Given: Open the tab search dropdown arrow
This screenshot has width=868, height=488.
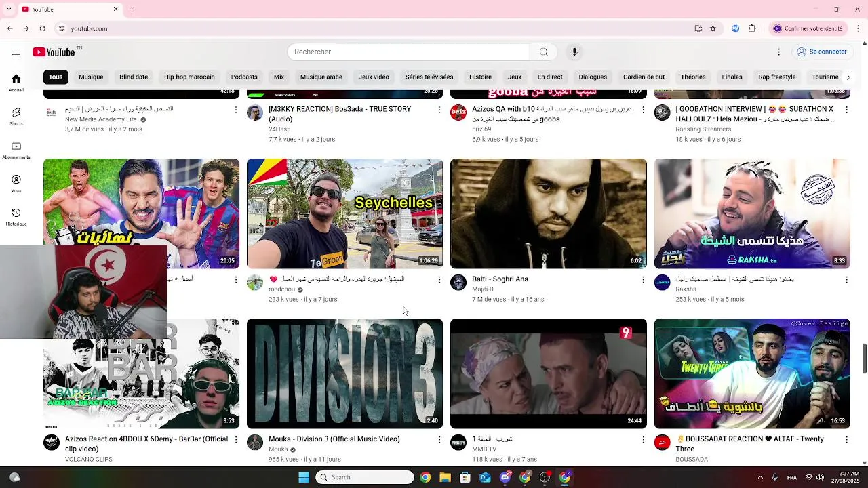Looking at the screenshot, I should click(x=9, y=9).
